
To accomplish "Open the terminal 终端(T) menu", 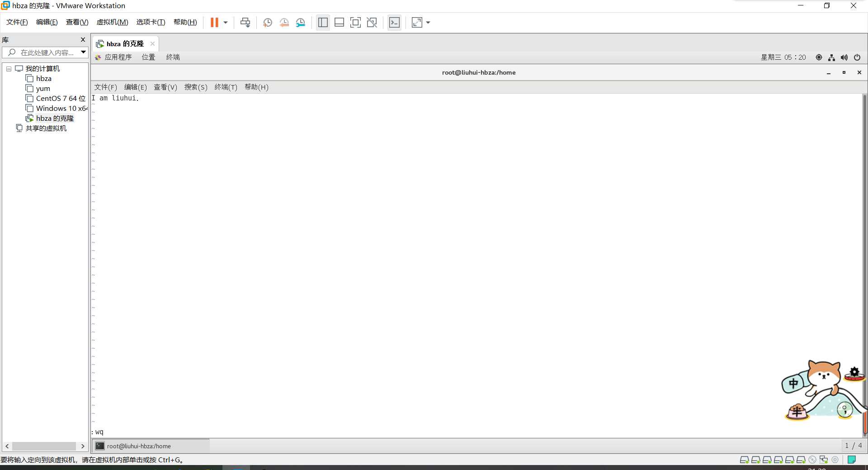I will tap(226, 87).
